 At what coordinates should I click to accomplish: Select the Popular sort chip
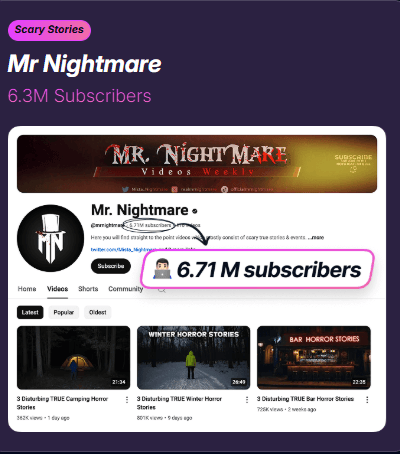click(x=64, y=312)
